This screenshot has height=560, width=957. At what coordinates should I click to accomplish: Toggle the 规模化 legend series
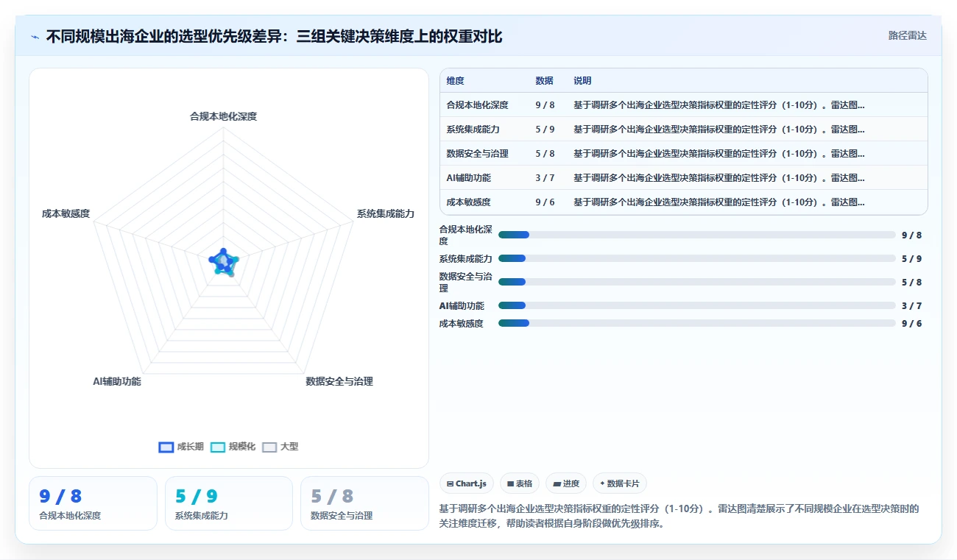pos(233,447)
